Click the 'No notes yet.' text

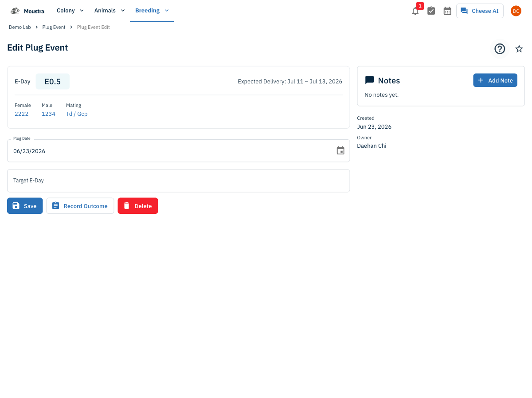click(x=381, y=95)
